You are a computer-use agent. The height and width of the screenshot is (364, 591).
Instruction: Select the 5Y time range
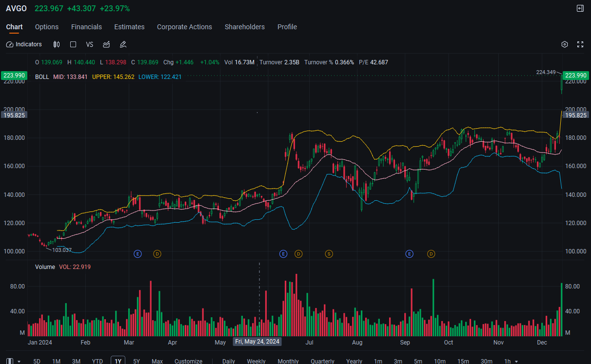137,361
